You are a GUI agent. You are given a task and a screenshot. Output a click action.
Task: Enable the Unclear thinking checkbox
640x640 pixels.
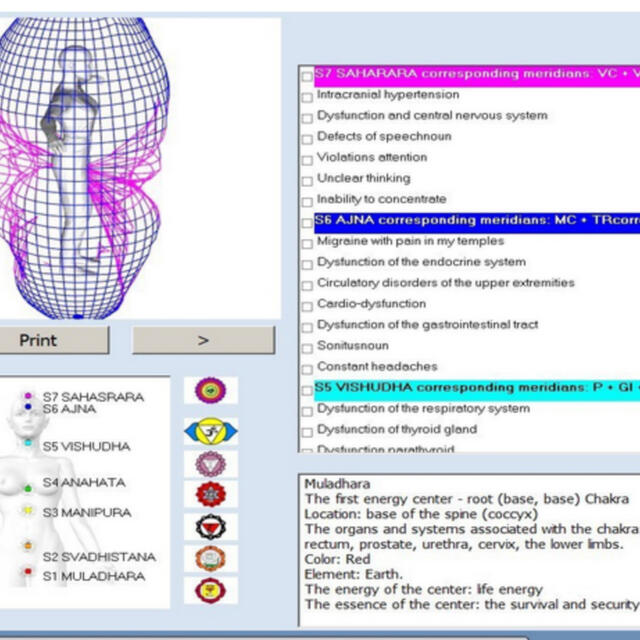307,181
